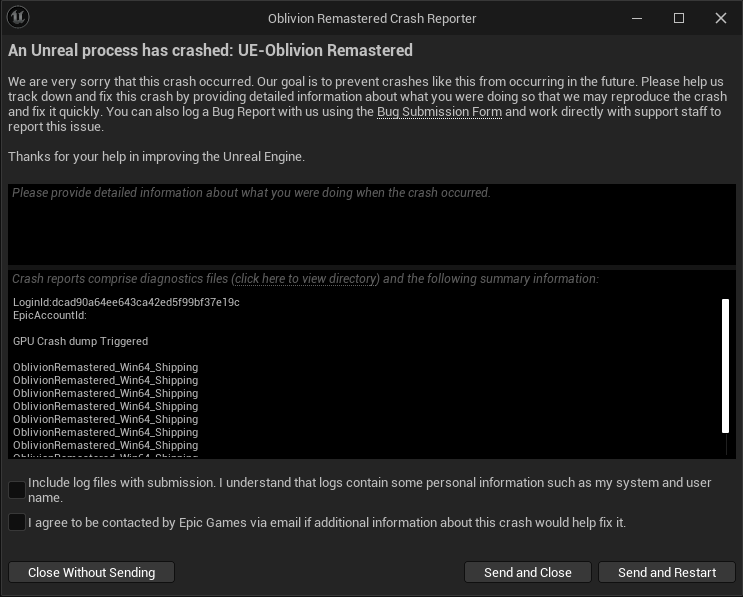Close the Crash Reporter window

(721, 18)
